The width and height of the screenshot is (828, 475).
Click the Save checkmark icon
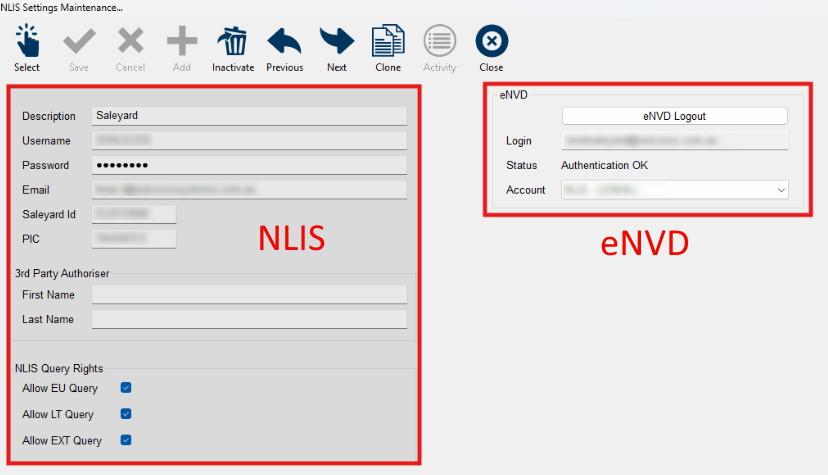coord(78,42)
